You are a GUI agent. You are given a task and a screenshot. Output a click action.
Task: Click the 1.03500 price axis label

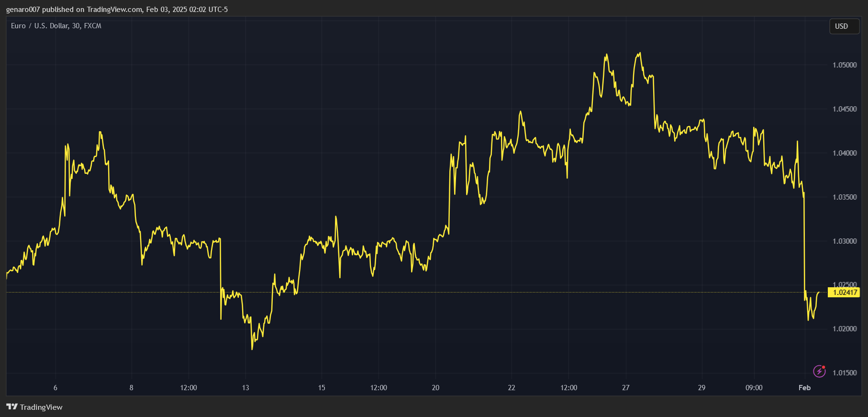[845, 197]
